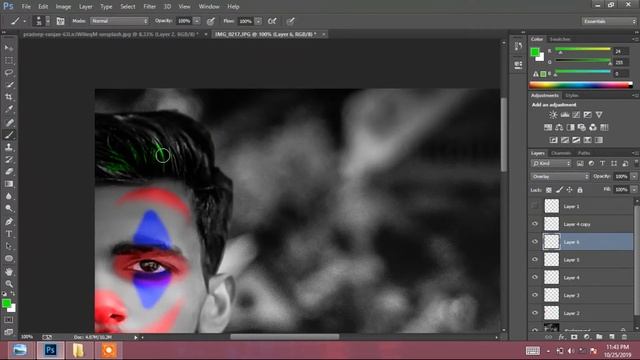Viewport: 640px width, 360px height.
Task: Select the Crop tool
Action: tap(9, 97)
